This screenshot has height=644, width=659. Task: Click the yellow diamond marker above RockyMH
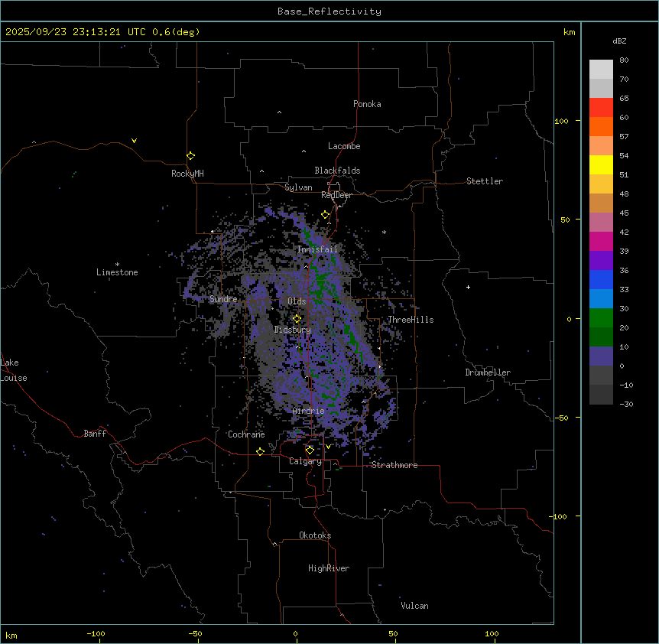[x=190, y=155]
